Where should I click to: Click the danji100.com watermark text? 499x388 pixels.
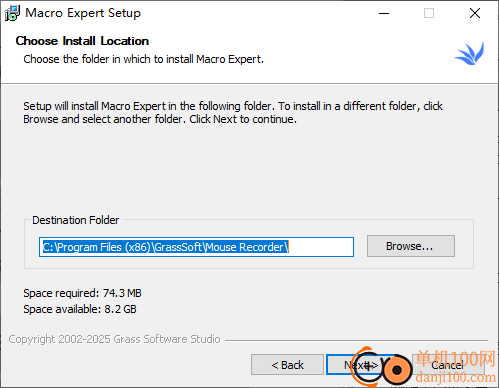coord(455,377)
